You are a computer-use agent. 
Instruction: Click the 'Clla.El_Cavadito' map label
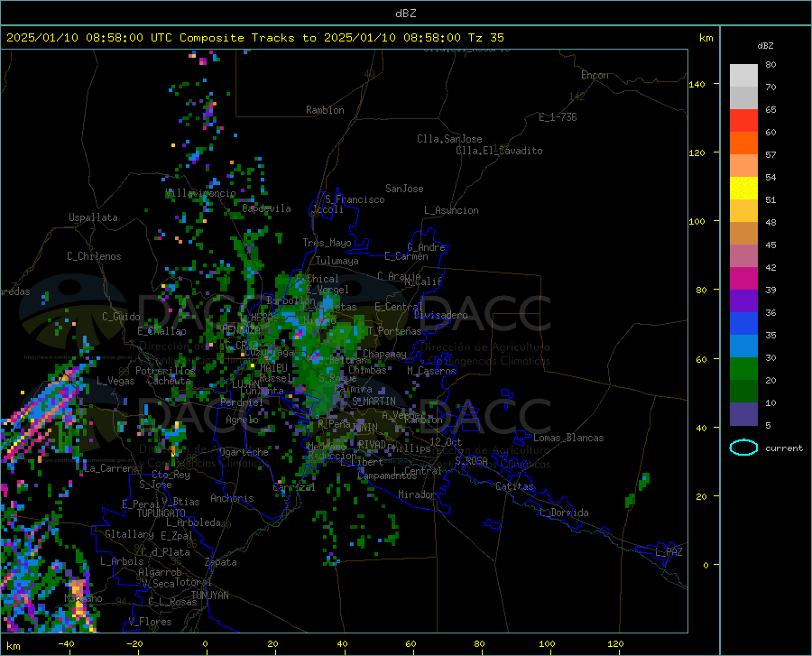click(499, 151)
